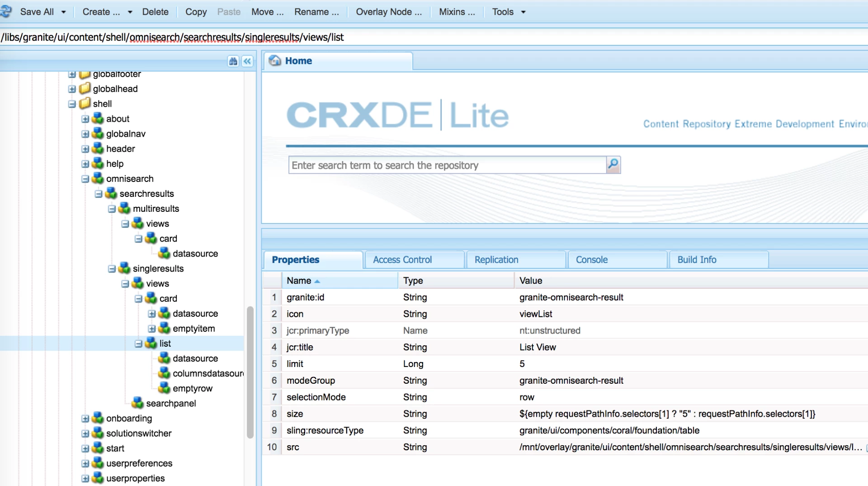The image size is (868, 486).
Task: Select the sling:resourceType property name
Action: pos(325,430)
